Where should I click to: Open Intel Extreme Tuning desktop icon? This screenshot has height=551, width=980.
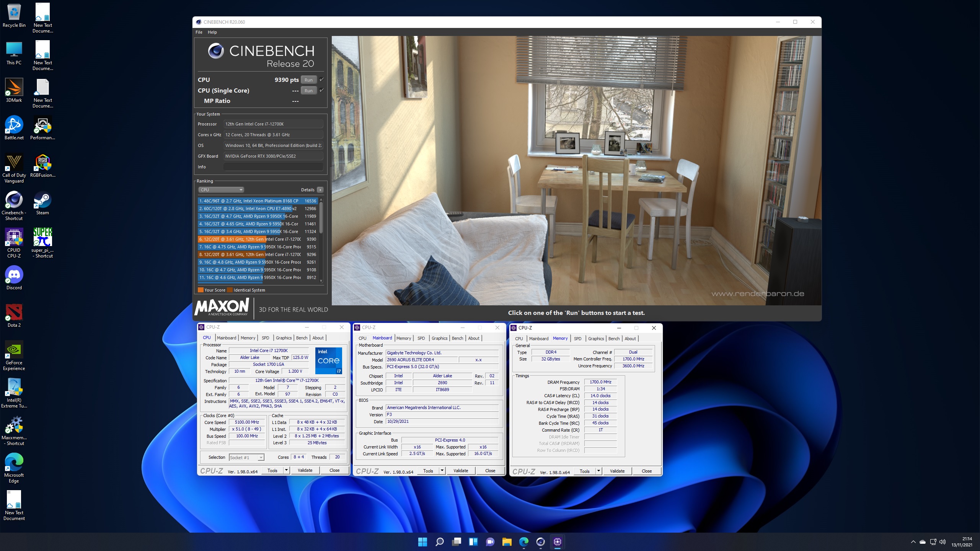pos(14,393)
